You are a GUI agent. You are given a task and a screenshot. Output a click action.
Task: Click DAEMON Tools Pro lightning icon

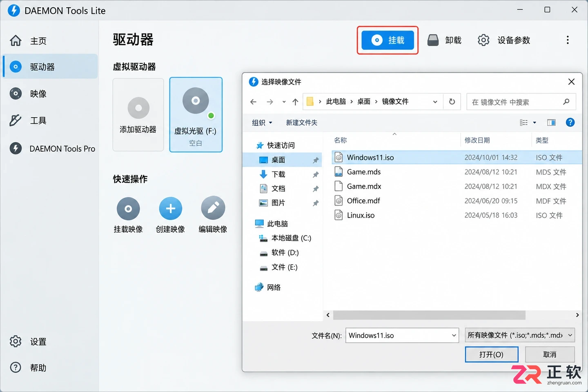pos(16,148)
